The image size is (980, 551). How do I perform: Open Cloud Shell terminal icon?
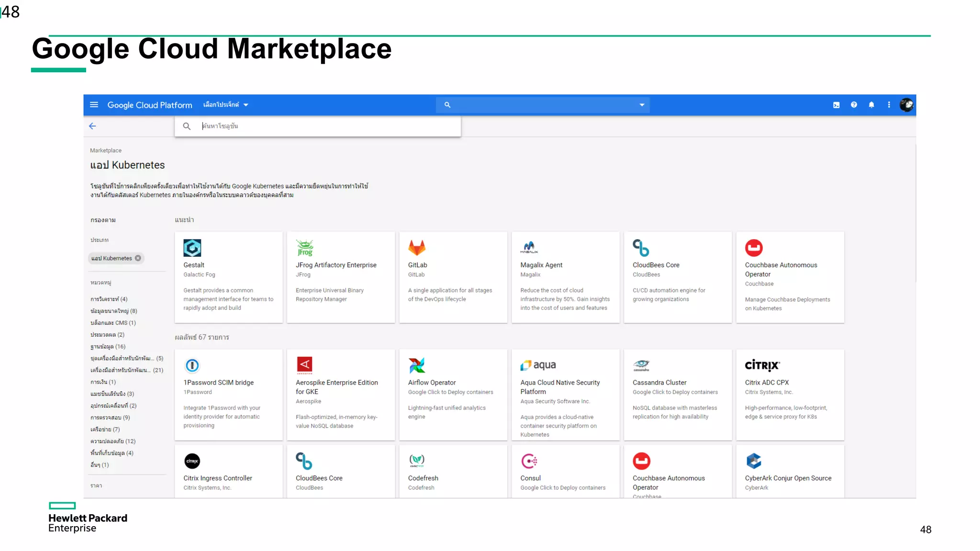pos(836,105)
